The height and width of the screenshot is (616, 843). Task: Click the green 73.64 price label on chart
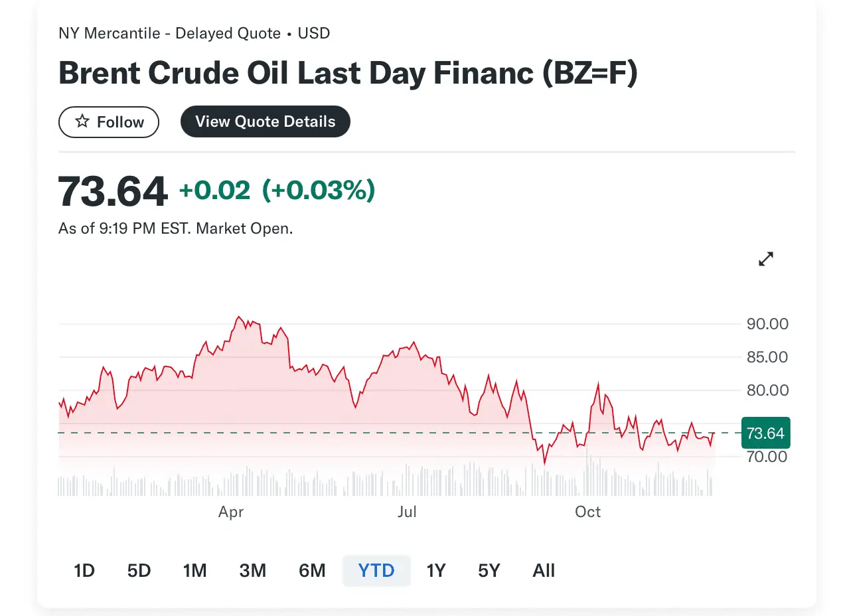coord(765,433)
